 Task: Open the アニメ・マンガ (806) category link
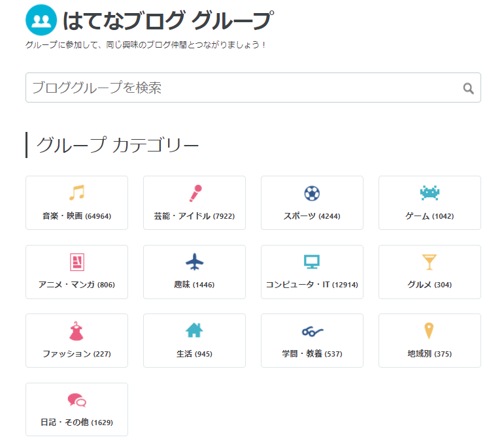tap(76, 285)
